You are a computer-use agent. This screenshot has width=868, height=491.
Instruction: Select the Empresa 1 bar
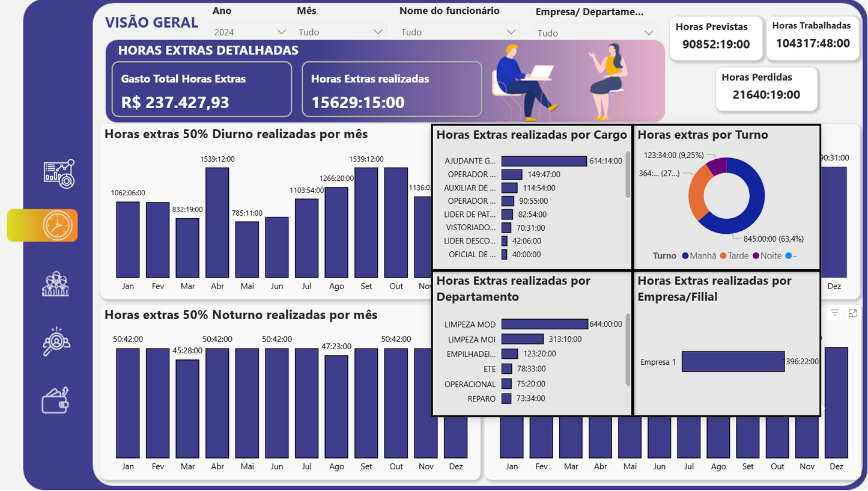pos(733,361)
